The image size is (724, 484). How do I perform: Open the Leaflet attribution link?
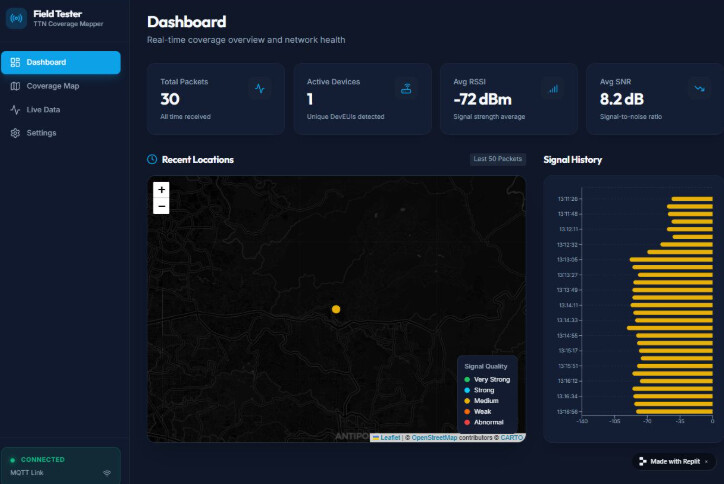click(x=390, y=437)
